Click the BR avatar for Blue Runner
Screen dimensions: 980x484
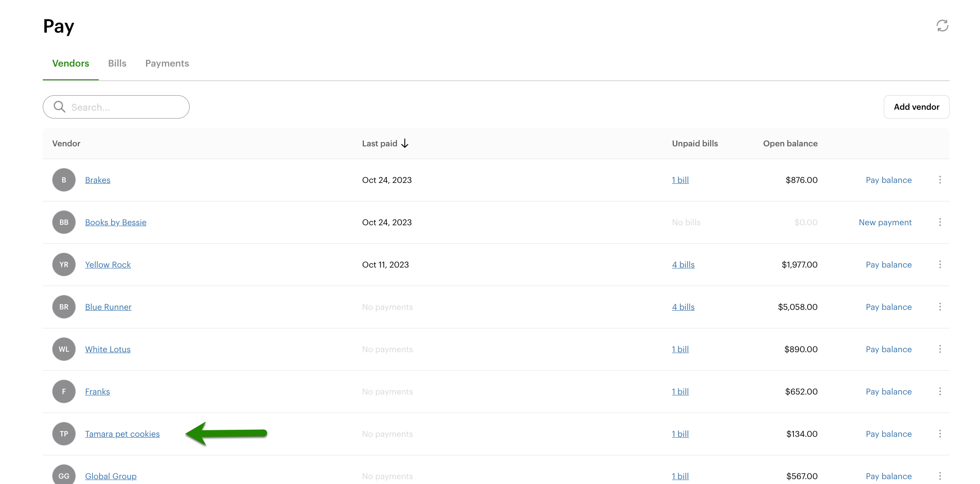click(x=64, y=307)
